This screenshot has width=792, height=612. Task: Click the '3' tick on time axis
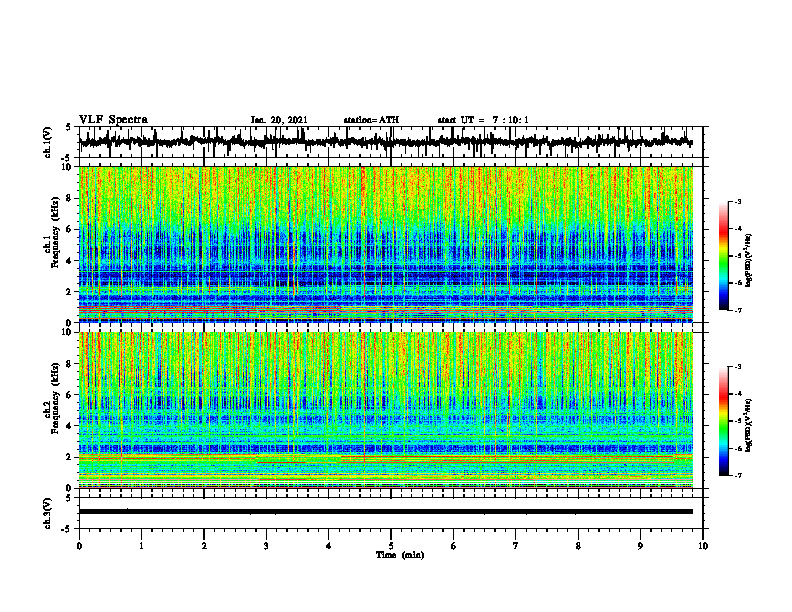pyautogui.click(x=266, y=546)
